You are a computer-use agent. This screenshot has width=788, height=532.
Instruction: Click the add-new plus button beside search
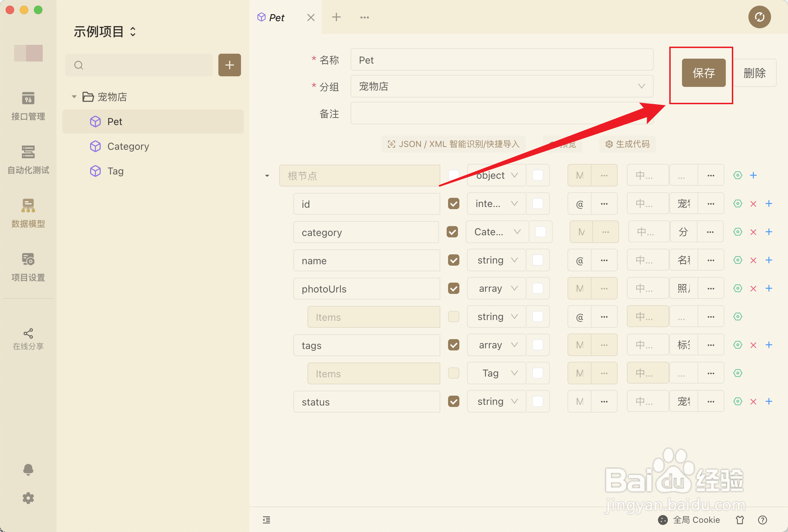click(229, 65)
